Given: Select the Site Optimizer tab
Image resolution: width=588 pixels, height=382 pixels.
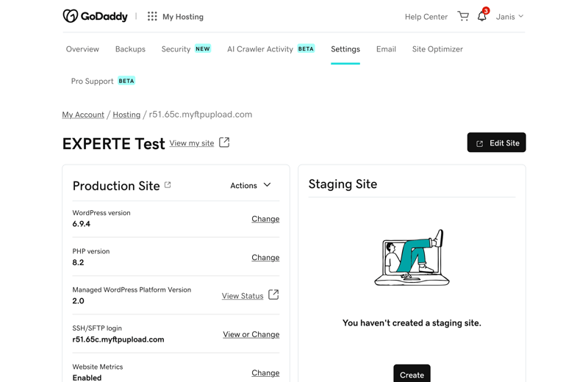Looking at the screenshot, I should point(437,49).
